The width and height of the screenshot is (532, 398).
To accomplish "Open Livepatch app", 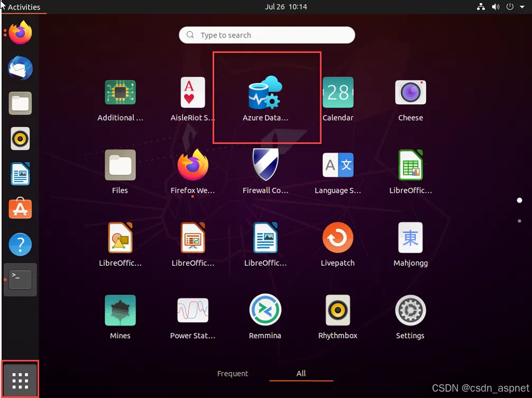I will (338, 245).
